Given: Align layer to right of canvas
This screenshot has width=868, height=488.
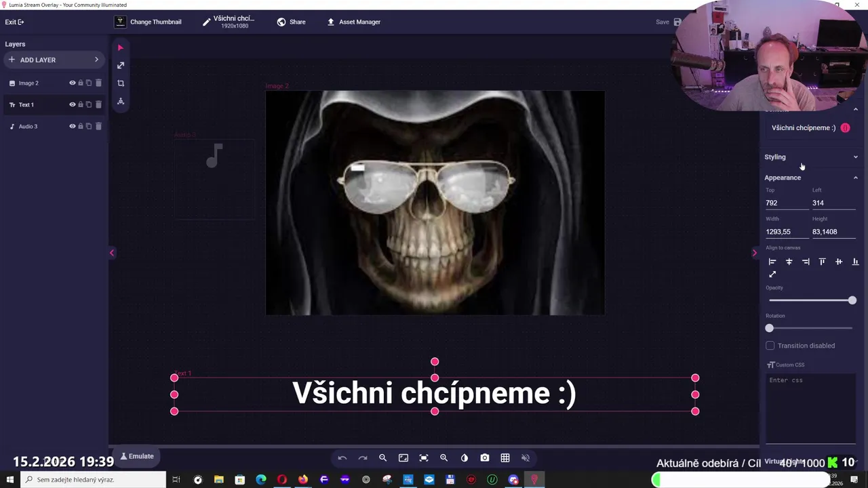Looking at the screenshot, I should pos(806,262).
